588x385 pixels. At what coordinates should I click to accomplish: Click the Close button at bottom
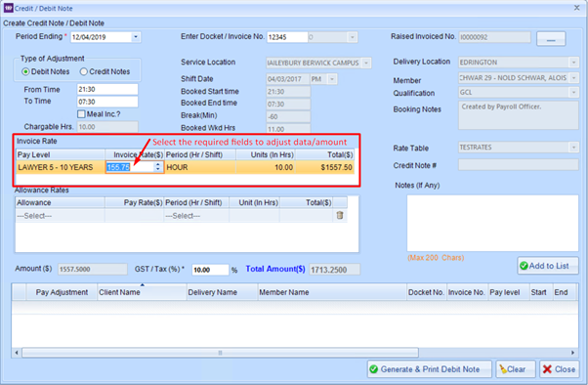[559, 369]
